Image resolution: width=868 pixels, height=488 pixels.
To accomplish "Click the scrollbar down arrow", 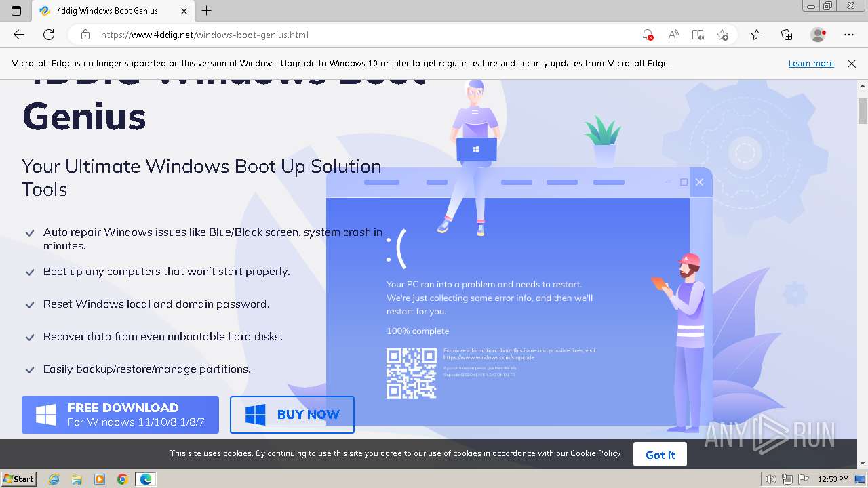I will pos(863,463).
